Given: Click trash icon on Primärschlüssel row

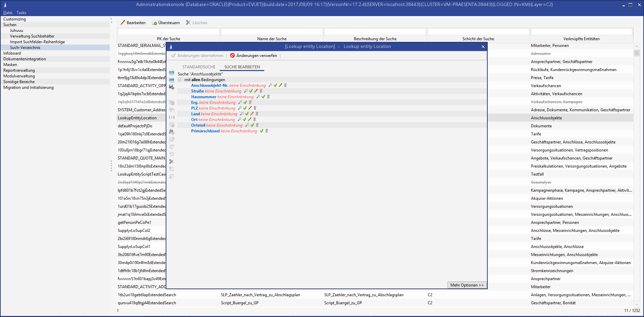Looking at the screenshot, I should (267, 131).
